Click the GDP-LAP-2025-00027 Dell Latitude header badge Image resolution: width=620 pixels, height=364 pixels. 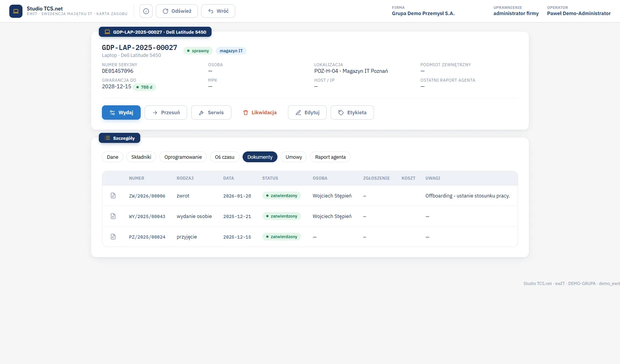[x=155, y=32]
